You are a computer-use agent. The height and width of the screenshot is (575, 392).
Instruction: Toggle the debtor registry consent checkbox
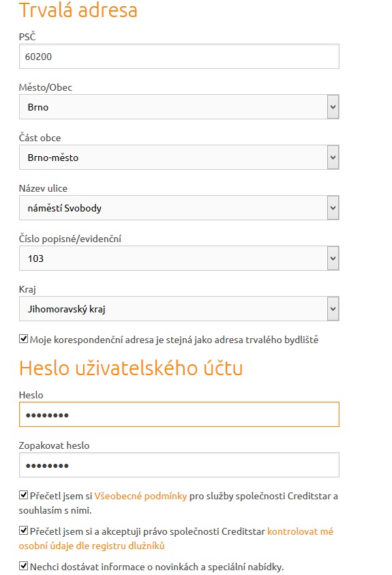(x=23, y=530)
